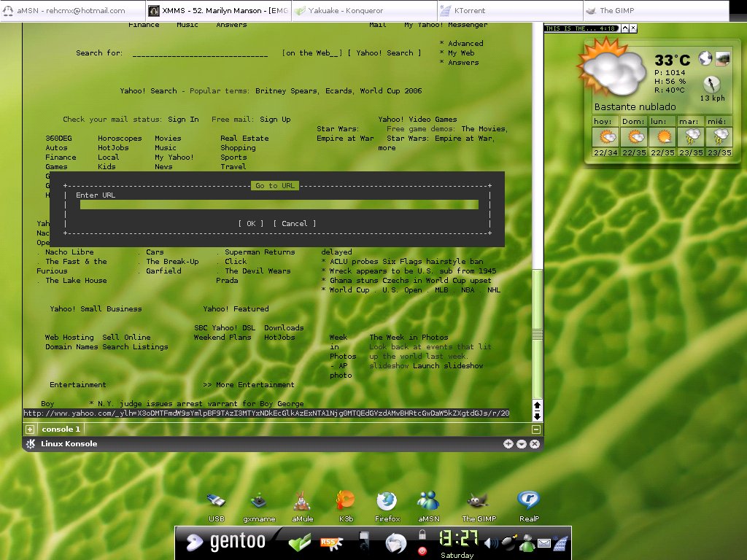Image resolution: width=747 pixels, height=560 pixels.
Task: Open the Thunderbird-style mail globe icon
Action: (x=395, y=543)
